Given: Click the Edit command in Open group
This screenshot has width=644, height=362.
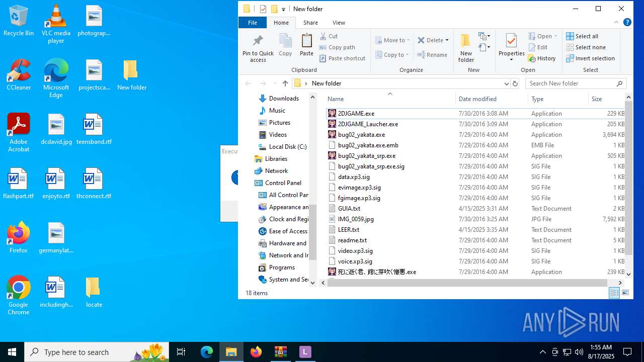Looking at the screenshot, I should coord(538,47).
